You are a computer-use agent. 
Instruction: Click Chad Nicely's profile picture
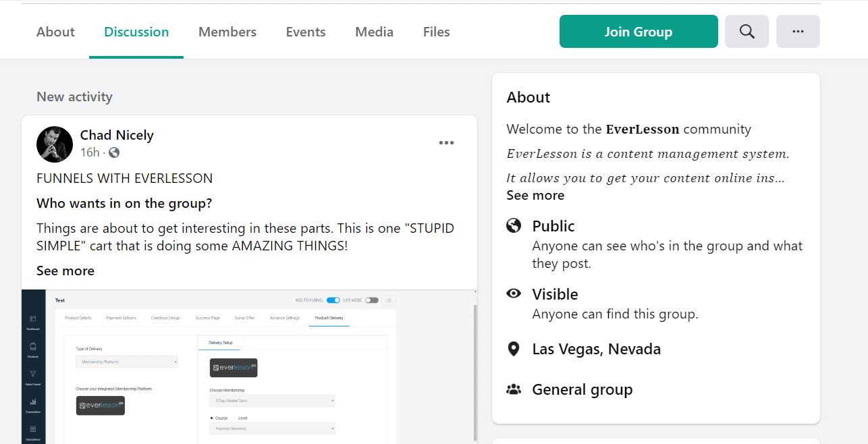pyautogui.click(x=55, y=144)
